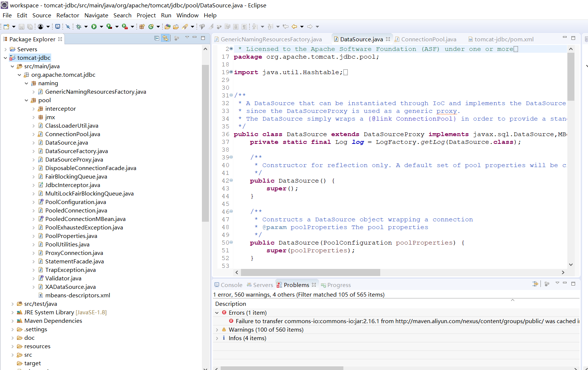Launch Debug with the bug icon
This screenshot has height=370, width=588.
(x=78, y=27)
